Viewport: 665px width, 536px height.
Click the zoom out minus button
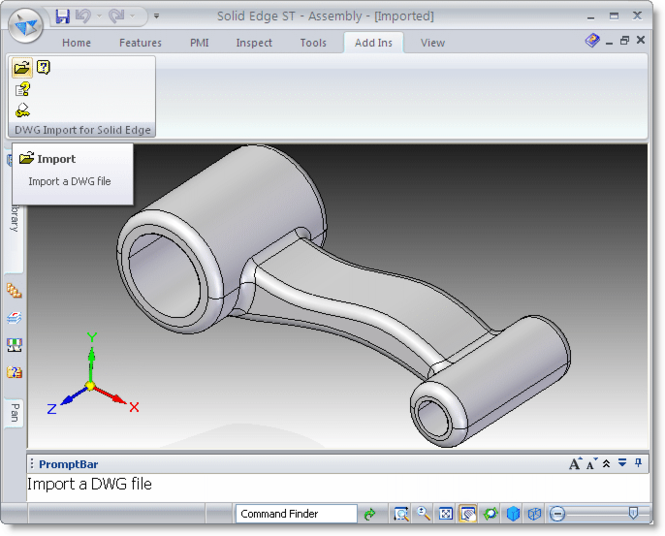pyautogui.click(x=557, y=514)
